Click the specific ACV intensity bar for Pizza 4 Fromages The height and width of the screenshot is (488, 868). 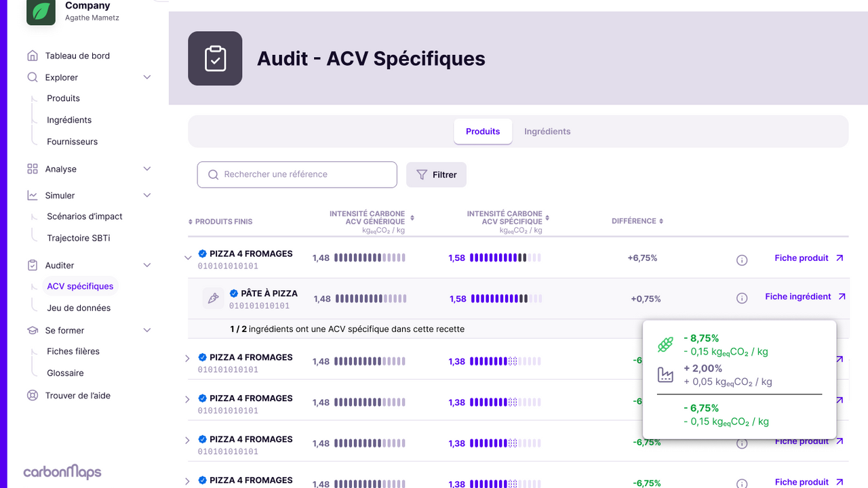point(505,258)
